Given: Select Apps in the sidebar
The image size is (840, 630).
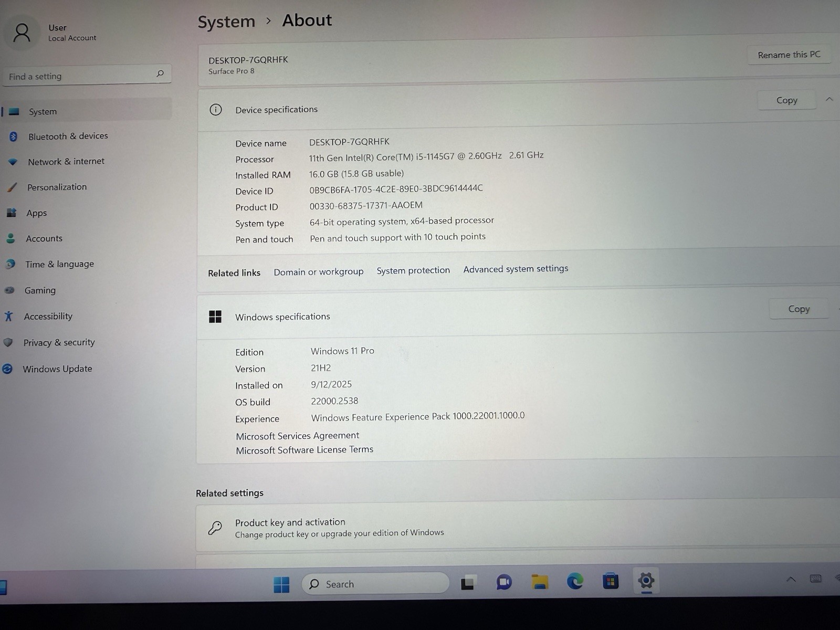Looking at the screenshot, I should pyautogui.click(x=36, y=213).
